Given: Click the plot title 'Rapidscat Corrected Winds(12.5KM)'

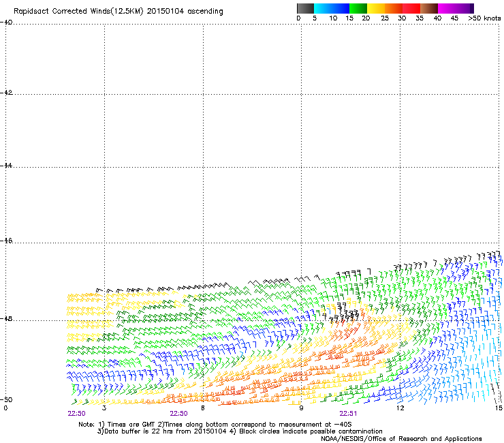Looking at the screenshot, I should click(78, 12).
